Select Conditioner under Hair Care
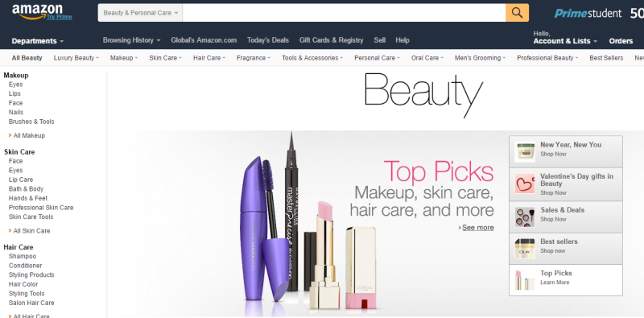644x318 pixels. point(25,266)
